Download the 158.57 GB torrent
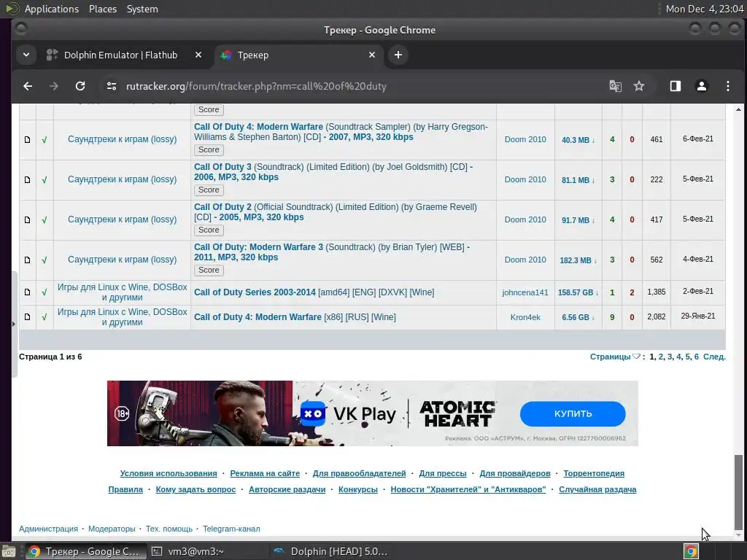747x560 pixels. (578, 292)
